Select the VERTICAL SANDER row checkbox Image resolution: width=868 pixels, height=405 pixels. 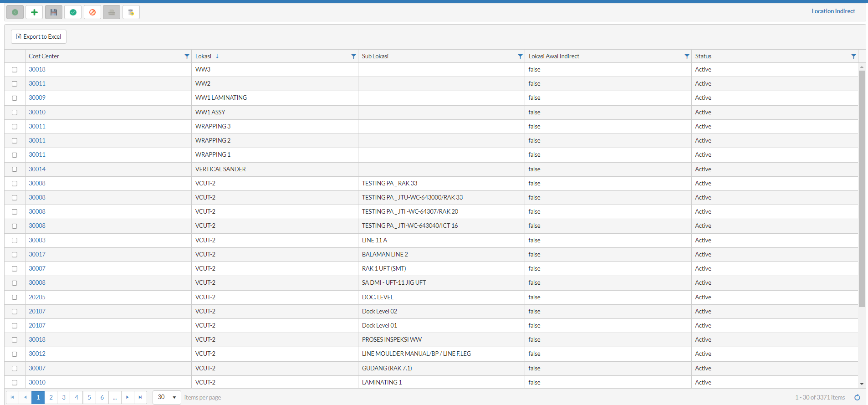(15, 169)
